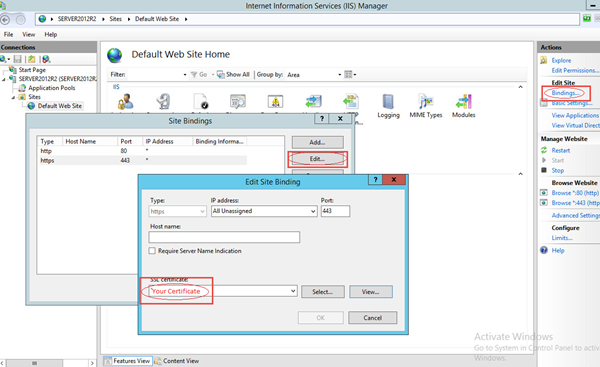Image resolution: width=600 pixels, height=367 pixels.
Task: Open the View menu
Action: [x=28, y=34]
